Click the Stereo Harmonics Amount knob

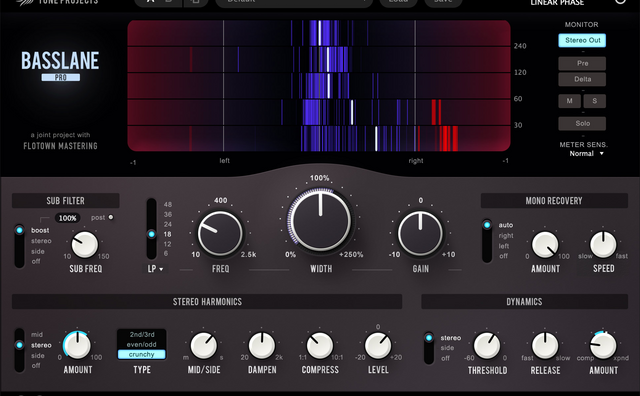click(x=77, y=345)
